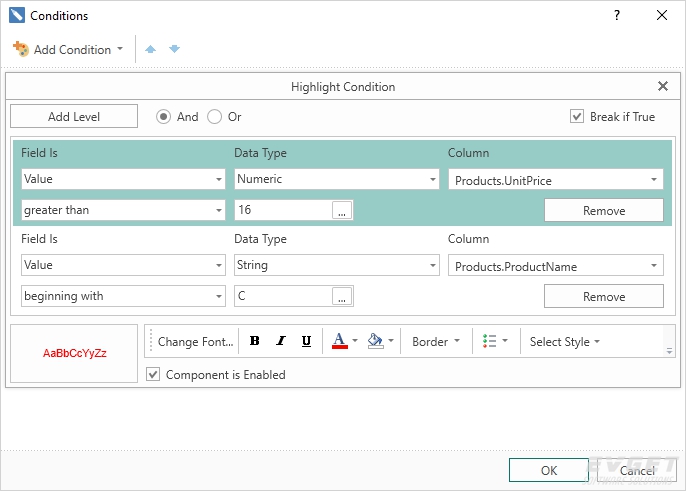The image size is (686, 491).
Task: Click the Add Level button
Action: tap(74, 116)
